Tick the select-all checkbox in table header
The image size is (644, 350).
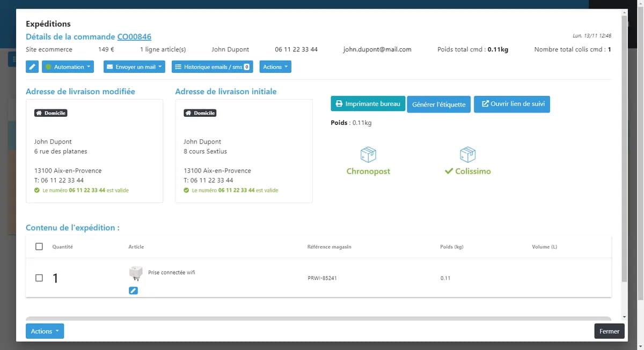pyautogui.click(x=39, y=247)
